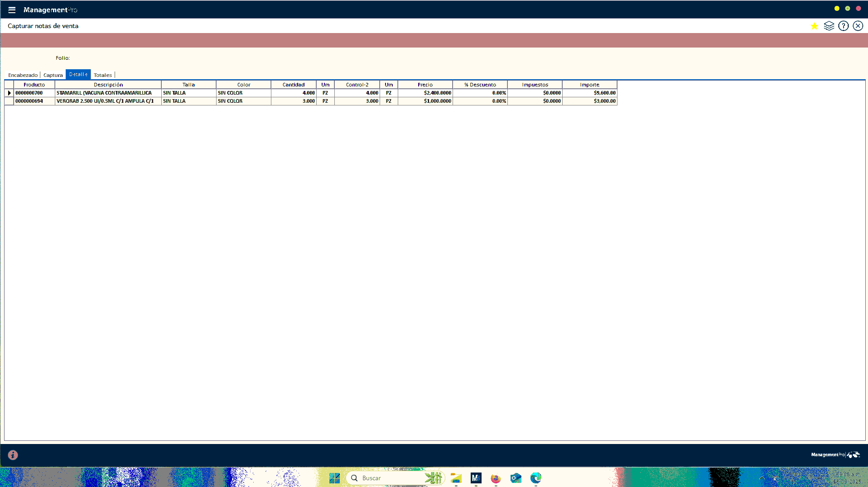
Task: Open Outlook from the taskbar
Action: (x=516, y=478)
